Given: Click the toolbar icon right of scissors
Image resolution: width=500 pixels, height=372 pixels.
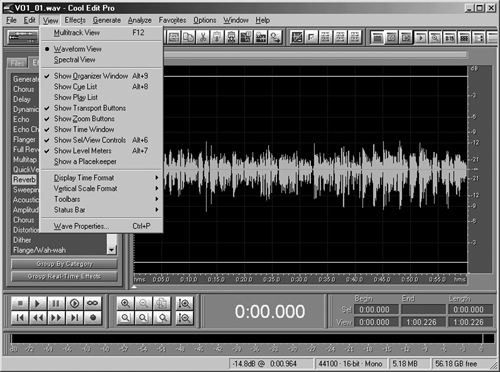Looking at the screenshot, I should 217,37.
